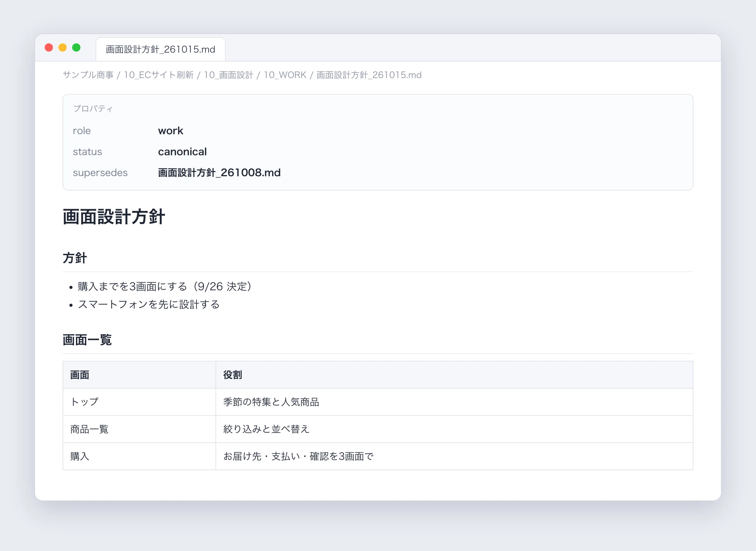Select cell お届け先・支払い・確認を3画面で
The height and width of the screenshot is (551, 756).
(454, 456)
